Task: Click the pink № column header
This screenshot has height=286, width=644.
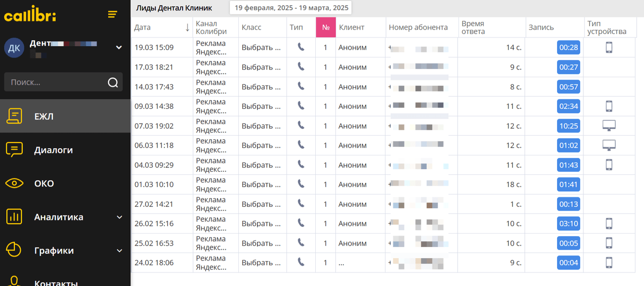Action: tap(325, 27)
